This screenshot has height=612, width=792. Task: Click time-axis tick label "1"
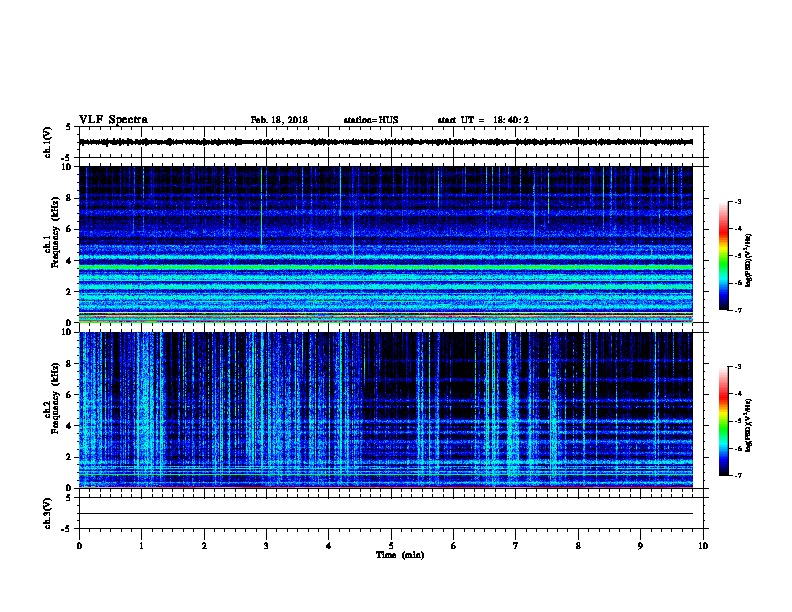coord(141,546)
